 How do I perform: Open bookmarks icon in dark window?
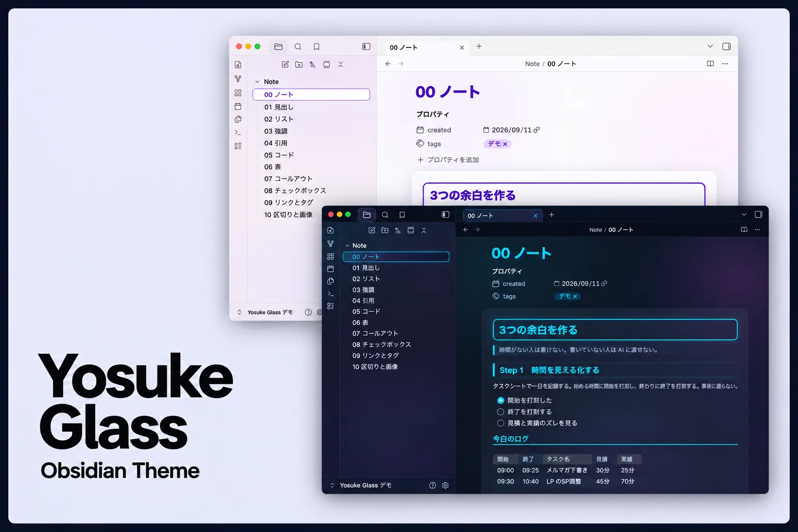coord(402,215)
